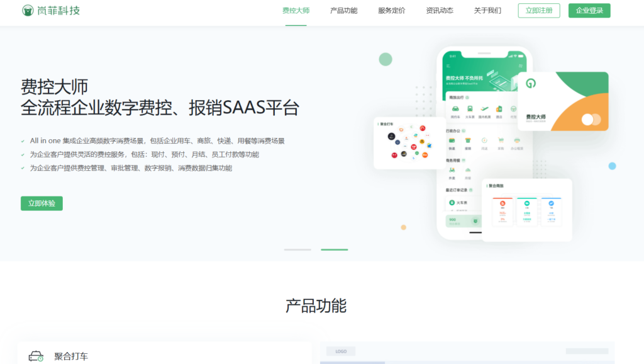Tap the 火车票 train ticket icon
Viewport: 644px width, 364px height.
(470, 108)
